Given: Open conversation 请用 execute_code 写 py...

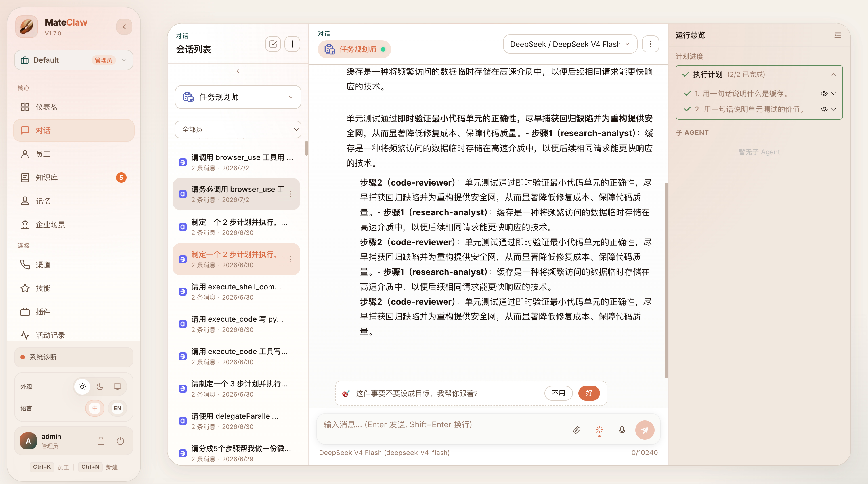Looking at the screenshot, I should [236, 324].
